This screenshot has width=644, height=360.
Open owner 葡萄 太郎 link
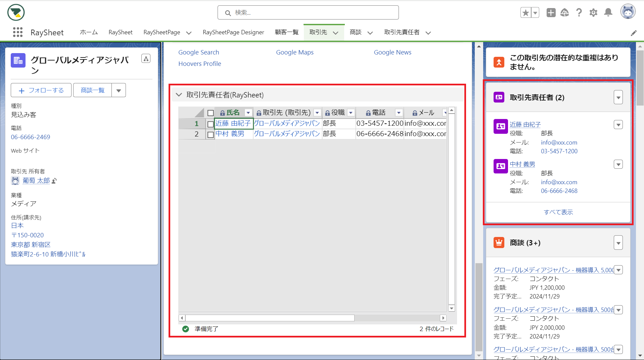tap(36, 181)
